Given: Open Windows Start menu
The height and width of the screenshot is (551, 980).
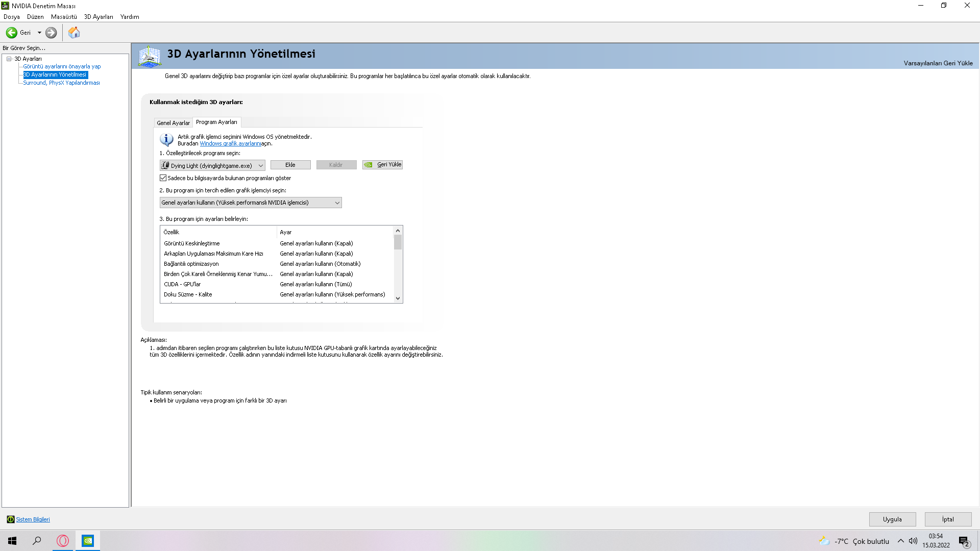Looking at the screenshot, I should [12, 541].
